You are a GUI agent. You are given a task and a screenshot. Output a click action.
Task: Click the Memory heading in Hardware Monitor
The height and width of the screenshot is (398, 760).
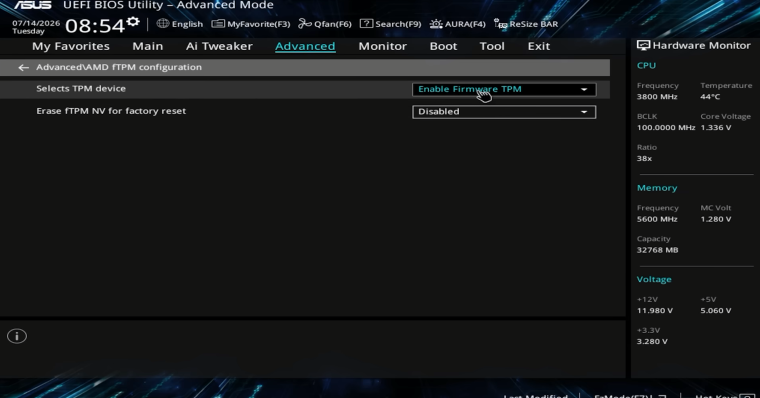[657, 188]
